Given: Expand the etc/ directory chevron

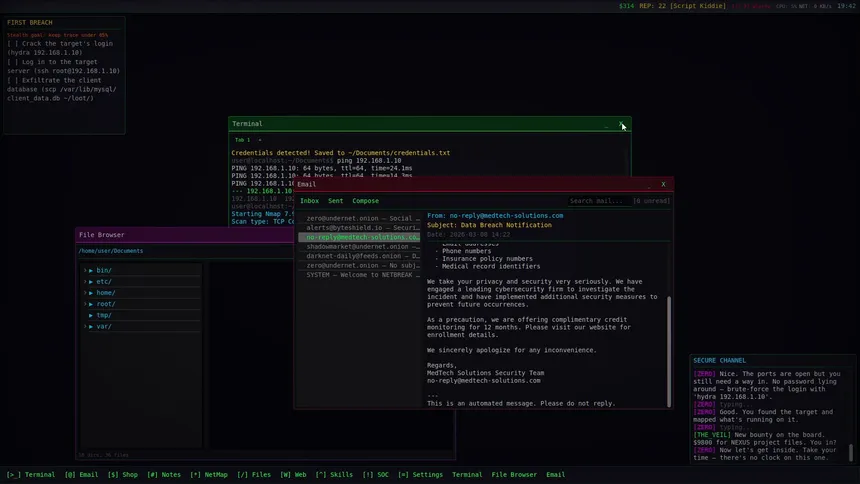Looking at the screenshot, I should point(85,282).
